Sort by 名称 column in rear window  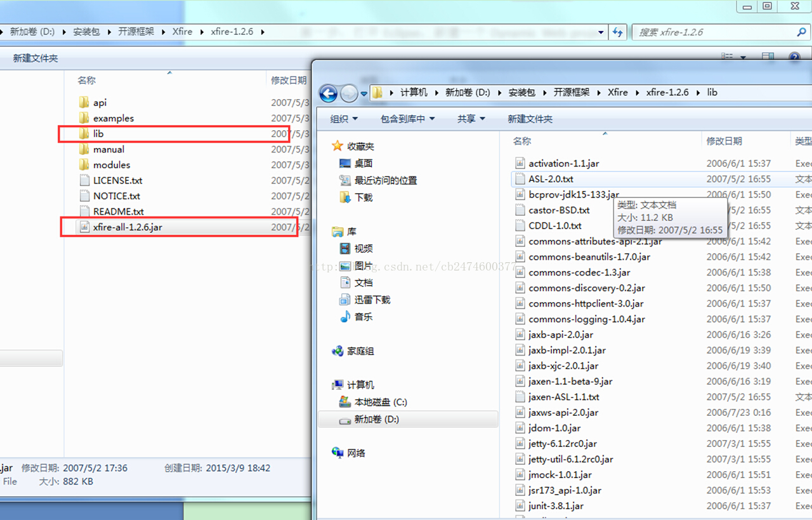pos(86,81)
